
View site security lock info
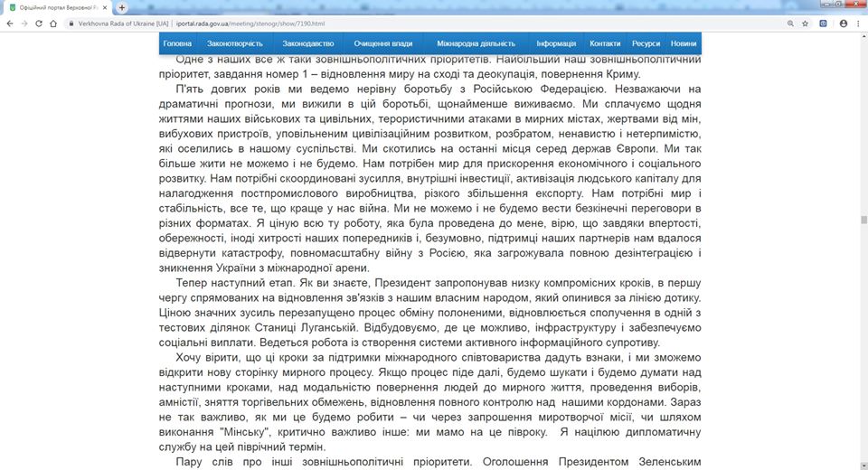pos(72,23)
